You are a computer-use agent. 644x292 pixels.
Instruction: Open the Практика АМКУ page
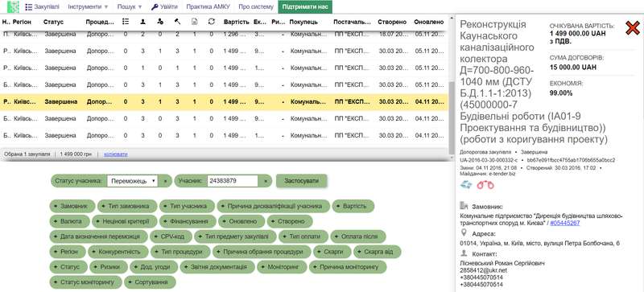click(208, 7)
